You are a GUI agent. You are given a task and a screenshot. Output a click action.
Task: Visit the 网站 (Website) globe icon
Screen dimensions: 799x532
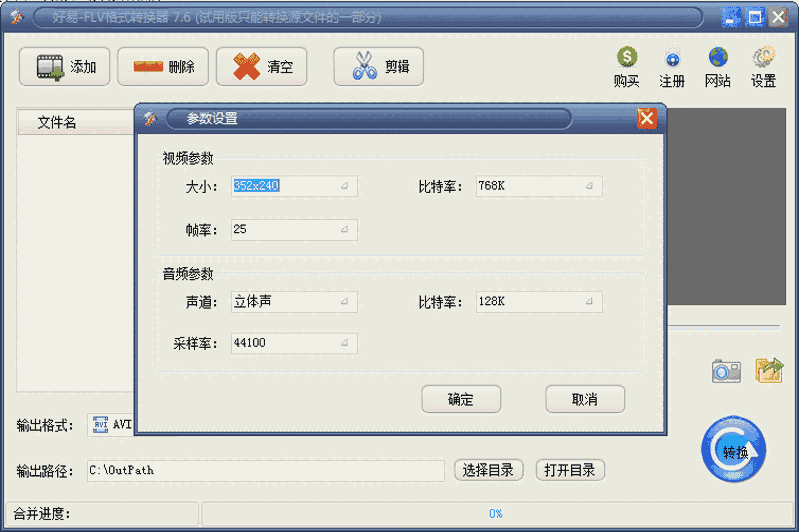click(x=718, y=67)
